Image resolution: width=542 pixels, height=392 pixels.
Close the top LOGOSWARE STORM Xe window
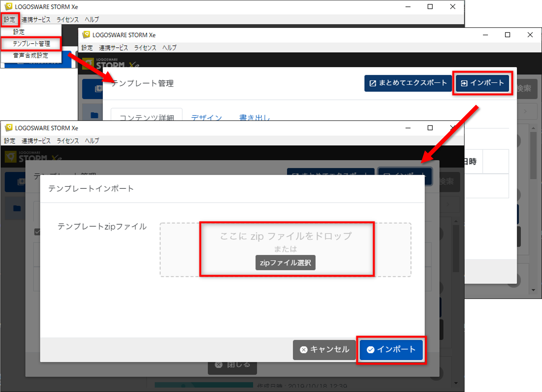click(453, 7)
